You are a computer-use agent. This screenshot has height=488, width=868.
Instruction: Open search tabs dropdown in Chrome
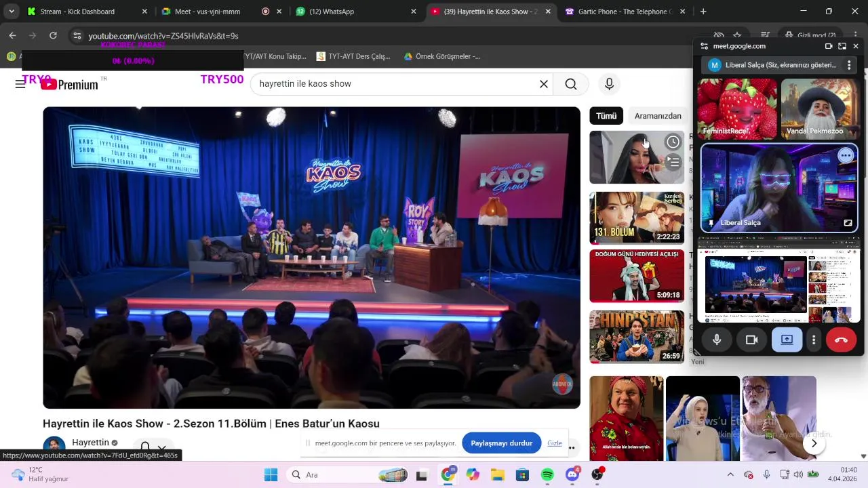[12, 12]
